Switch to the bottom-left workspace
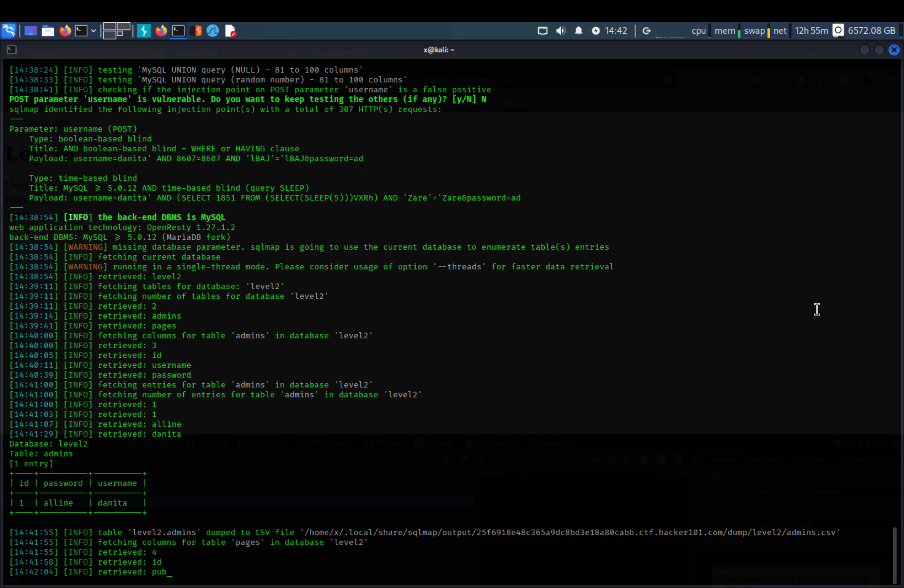This screenshot has height=588, width=904. tap(110, 35)
